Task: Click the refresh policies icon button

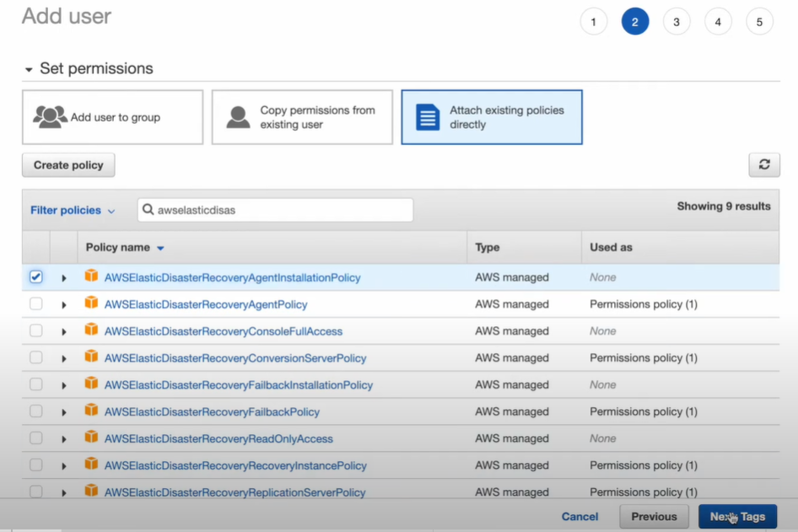Action: point(764,164)
